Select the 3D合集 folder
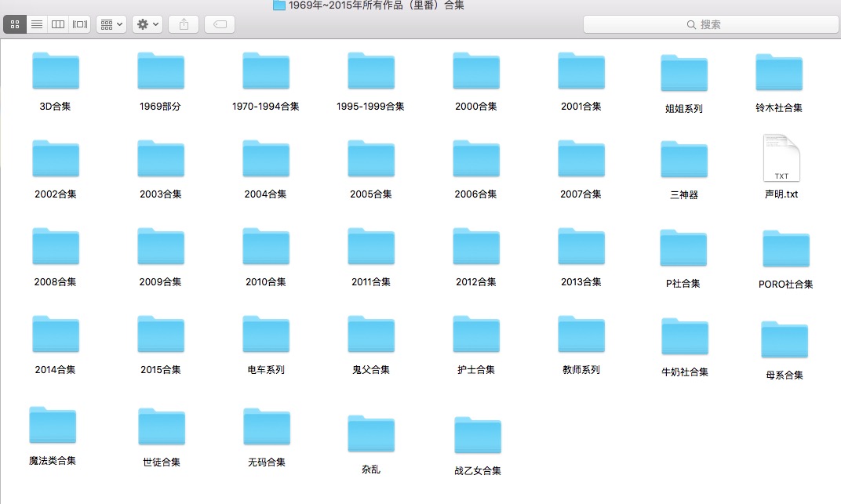 (x=56, y=71)
